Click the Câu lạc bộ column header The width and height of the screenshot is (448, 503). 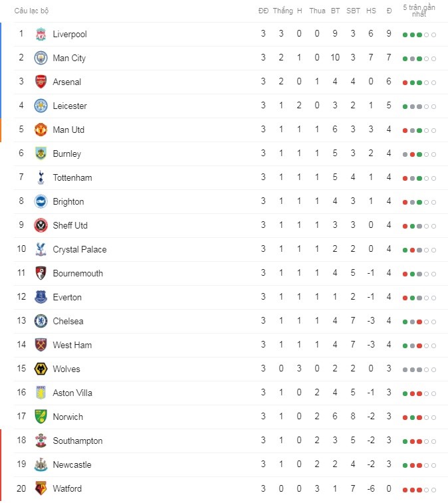coord(31,11)
